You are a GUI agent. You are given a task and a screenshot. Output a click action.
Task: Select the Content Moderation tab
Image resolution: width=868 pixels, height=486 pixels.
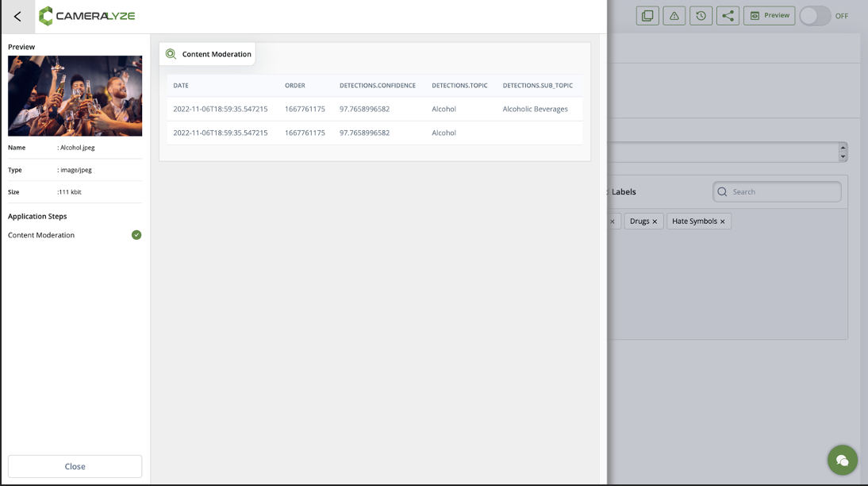coord(208,54)
